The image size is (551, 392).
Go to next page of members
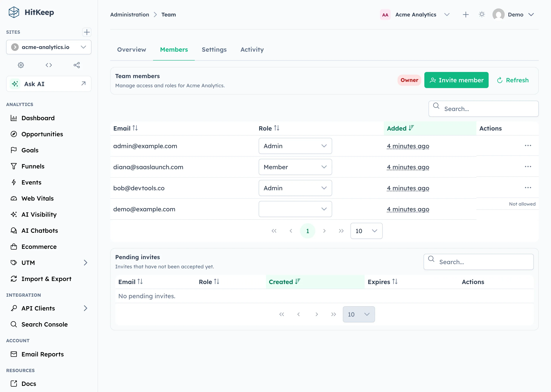pos(324,231)
